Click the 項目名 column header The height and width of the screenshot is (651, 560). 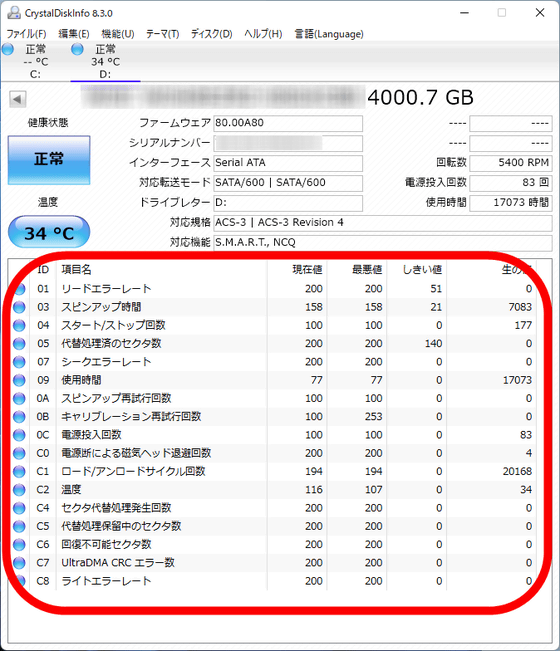coord(76,270)
